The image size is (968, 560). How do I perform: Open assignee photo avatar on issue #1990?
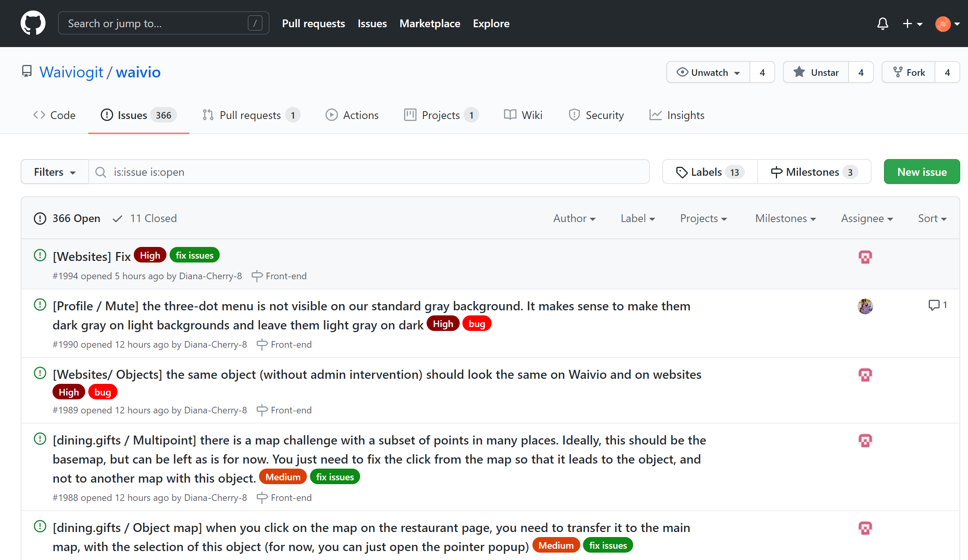pos(865,306)
